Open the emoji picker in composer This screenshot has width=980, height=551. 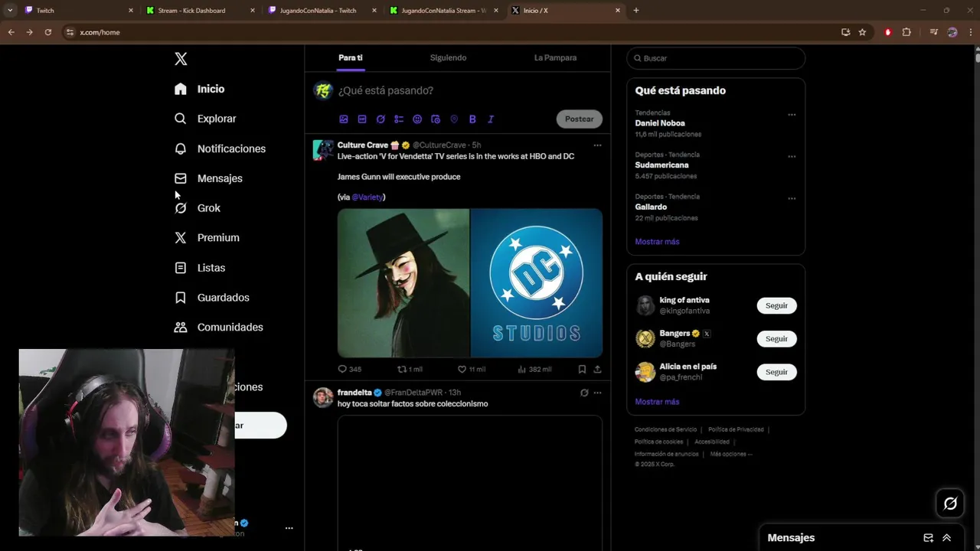point(417,119)
